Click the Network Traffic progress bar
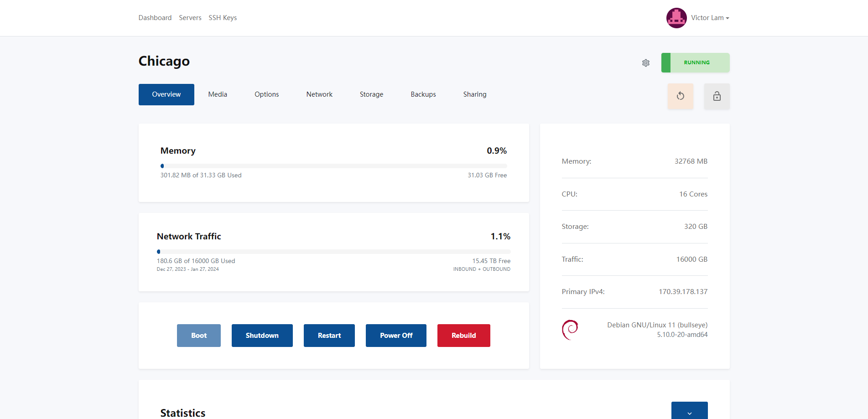Image resolution: width=868 pixels, height=419 pixels. (x=334, y=252)
